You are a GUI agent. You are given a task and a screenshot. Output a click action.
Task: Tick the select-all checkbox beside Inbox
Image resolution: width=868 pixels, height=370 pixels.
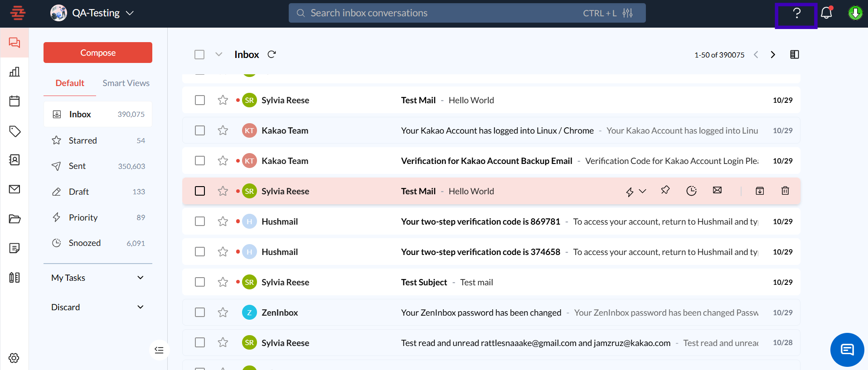(x=199, y=54)
